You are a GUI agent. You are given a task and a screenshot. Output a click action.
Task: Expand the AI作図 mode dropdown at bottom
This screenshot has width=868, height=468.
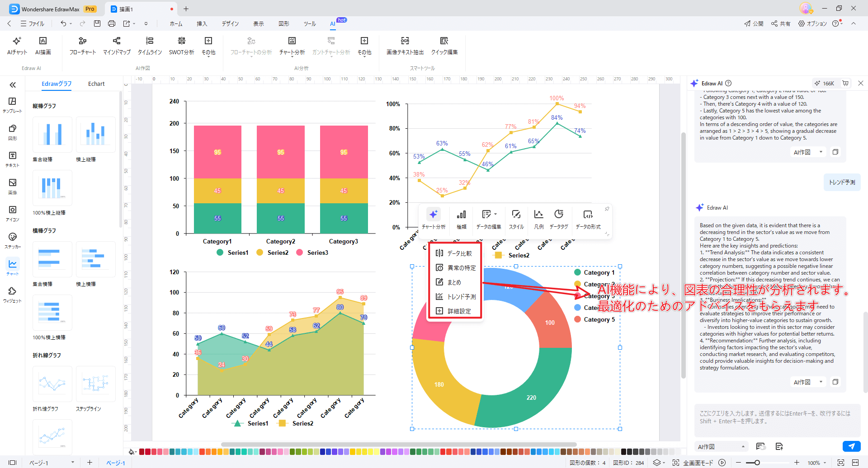tap(743, 447)
